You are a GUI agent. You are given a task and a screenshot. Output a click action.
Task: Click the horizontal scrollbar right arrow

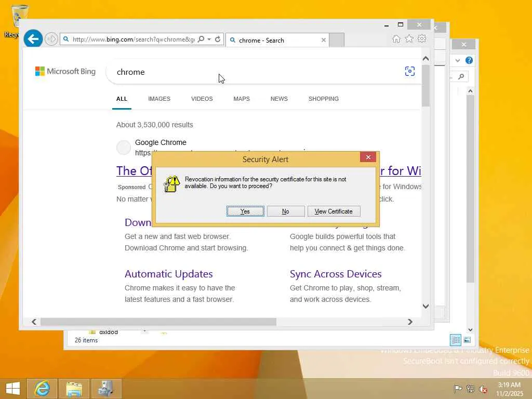[x=410, y=322]
